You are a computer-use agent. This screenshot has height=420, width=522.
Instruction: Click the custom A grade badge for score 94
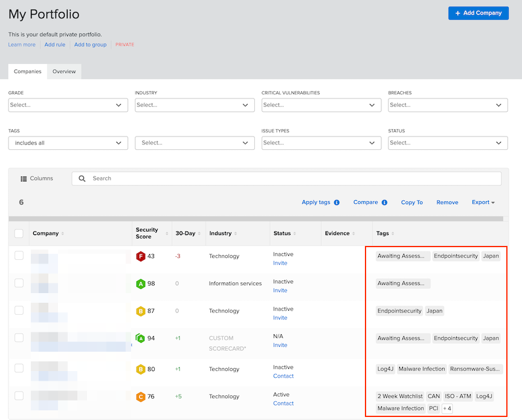click(141, 338)
